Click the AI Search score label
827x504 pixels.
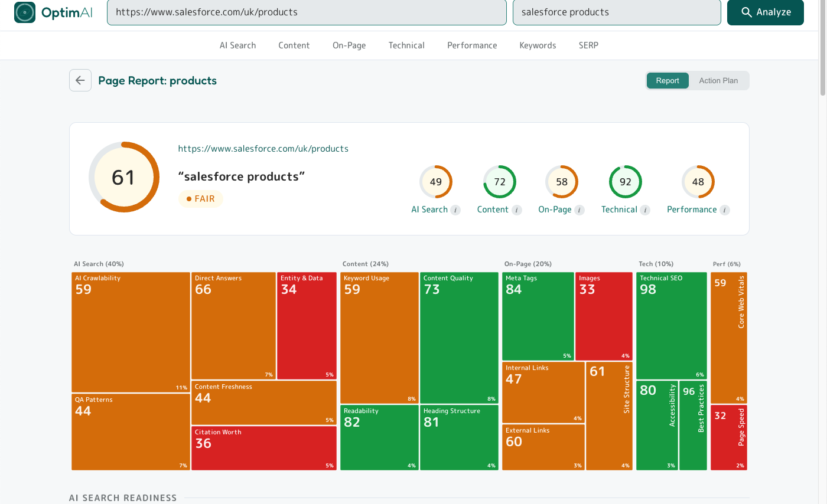tap(429, 210)
